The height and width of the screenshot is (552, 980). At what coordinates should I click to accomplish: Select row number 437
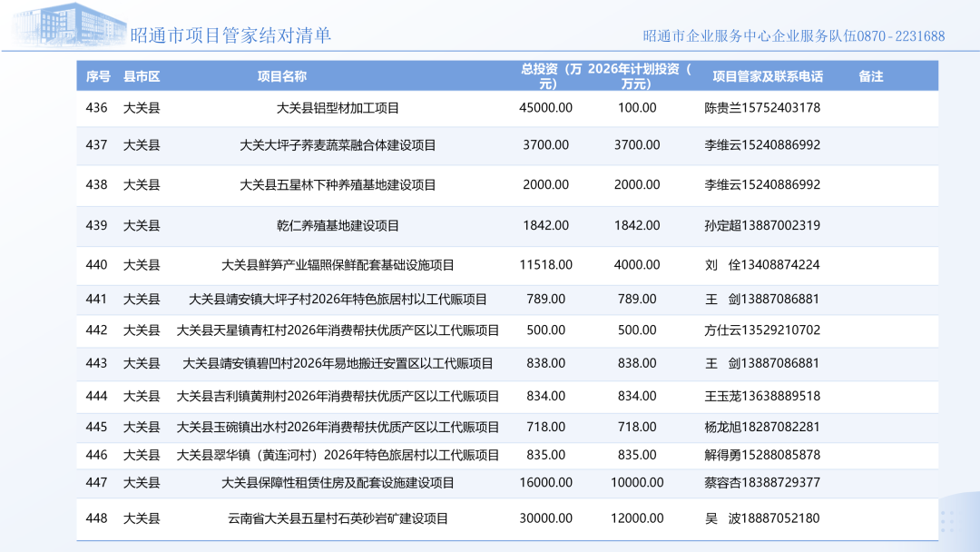pyautogui.click(x=96, y=145)
